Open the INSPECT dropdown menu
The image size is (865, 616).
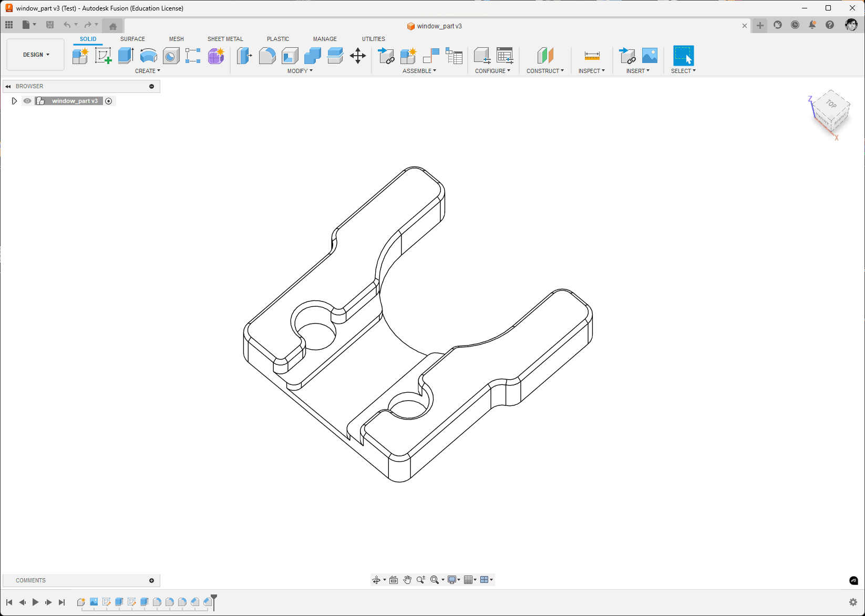tap(592, 71)
